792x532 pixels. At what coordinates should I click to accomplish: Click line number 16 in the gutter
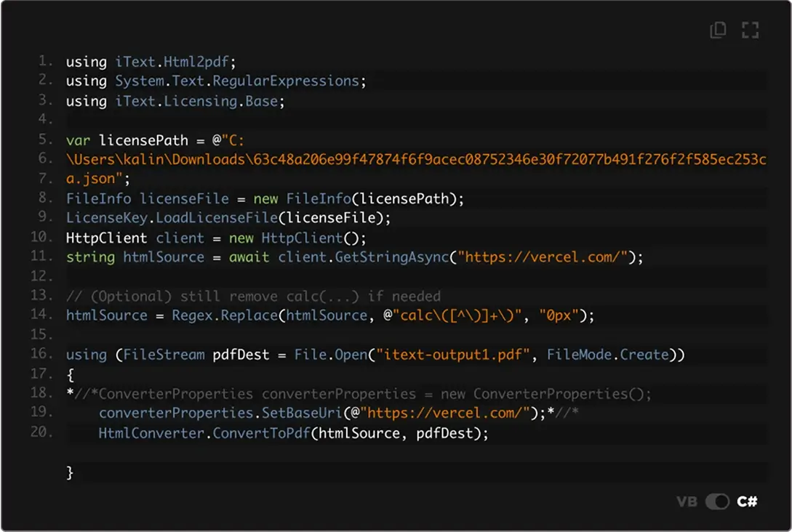[x=42, y=354]
